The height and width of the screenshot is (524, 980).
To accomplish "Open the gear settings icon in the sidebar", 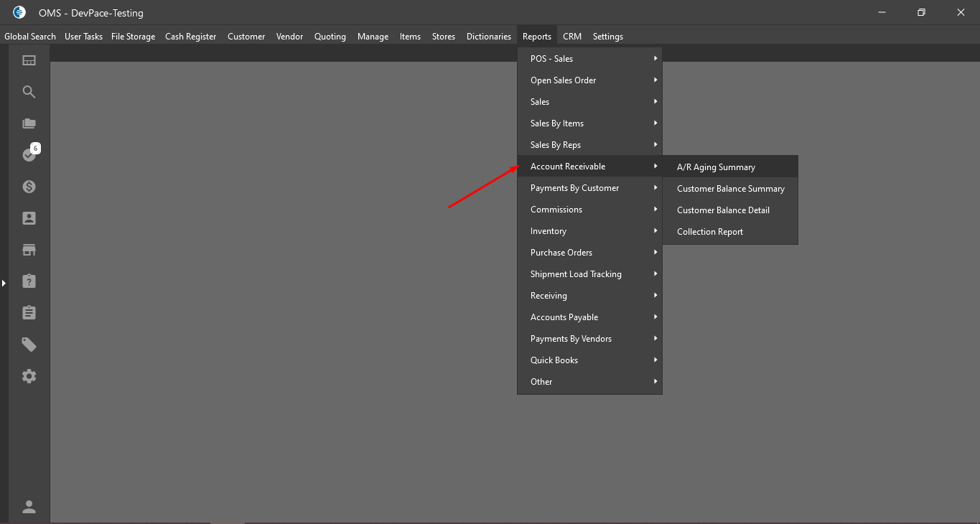I will [29, 376].
